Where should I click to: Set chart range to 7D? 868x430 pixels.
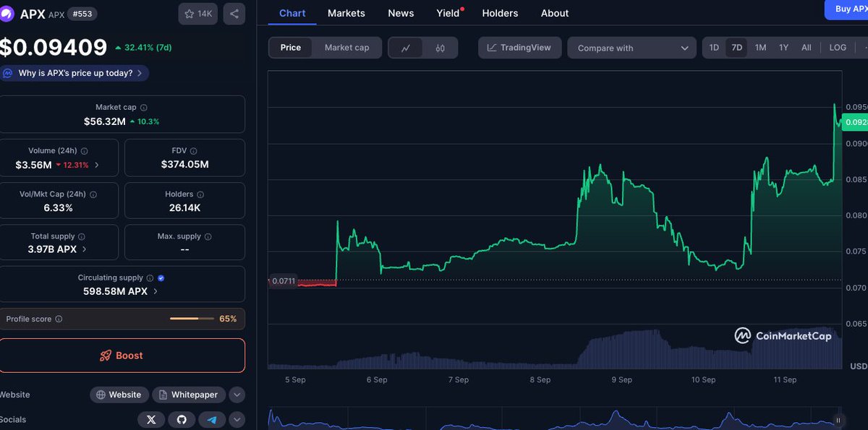[736, 48]
